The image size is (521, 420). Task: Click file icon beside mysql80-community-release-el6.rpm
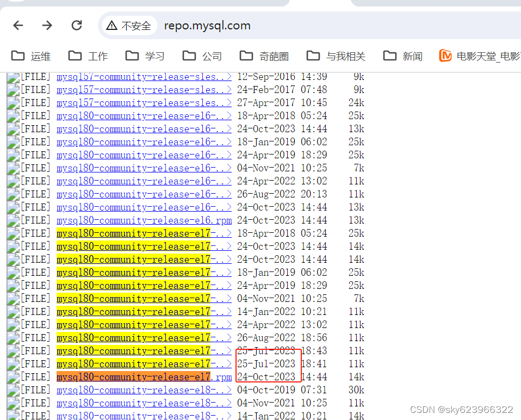pyautogui.click(x=13, y=221)
